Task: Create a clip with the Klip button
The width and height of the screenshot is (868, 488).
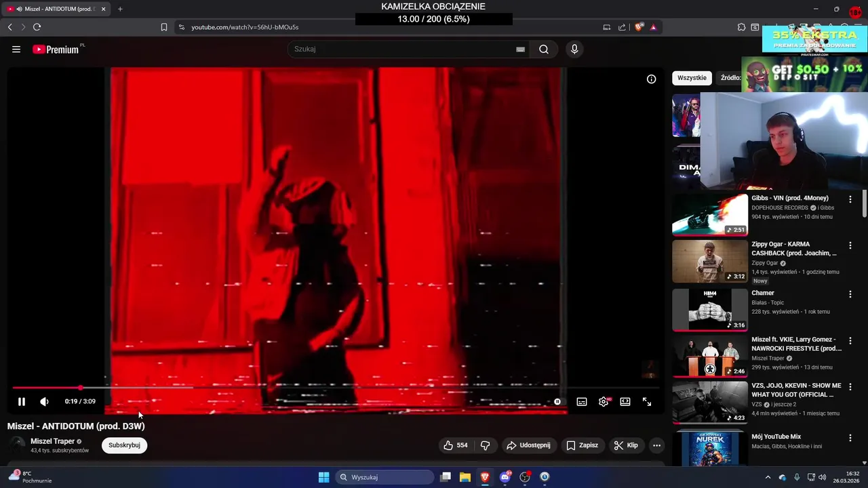Action: coord(626,445)
